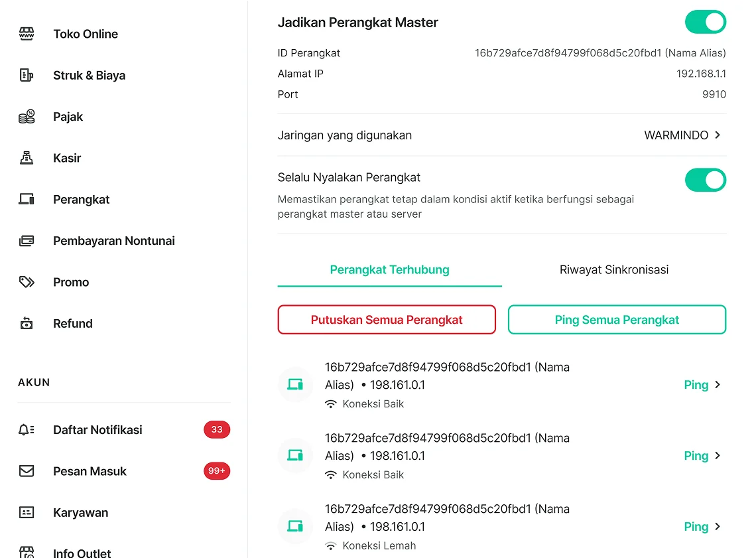Ping the second connected device
The width and height of the screenshot is (756, 558).
click(x=696, y=456)
